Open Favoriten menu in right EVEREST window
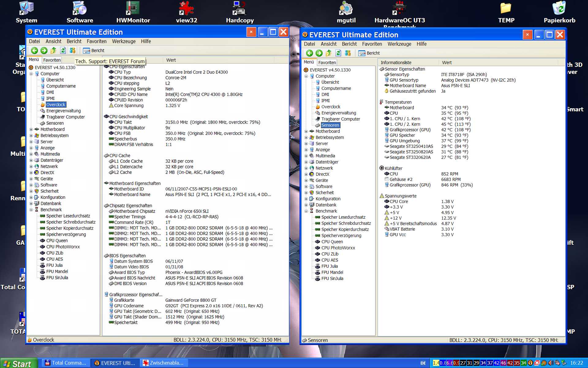This screenshot has width=588, height=368. [372, 44]
